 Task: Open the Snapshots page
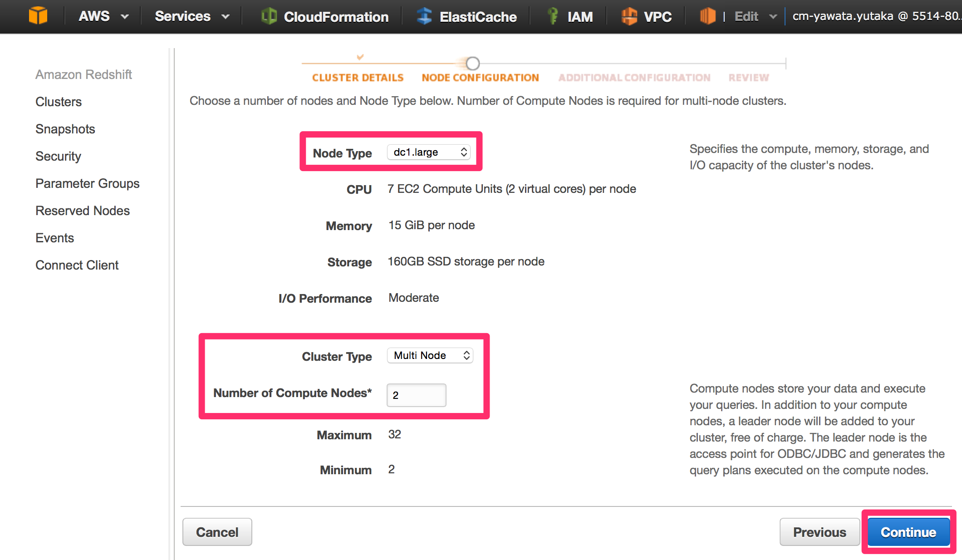click(65, 129)
